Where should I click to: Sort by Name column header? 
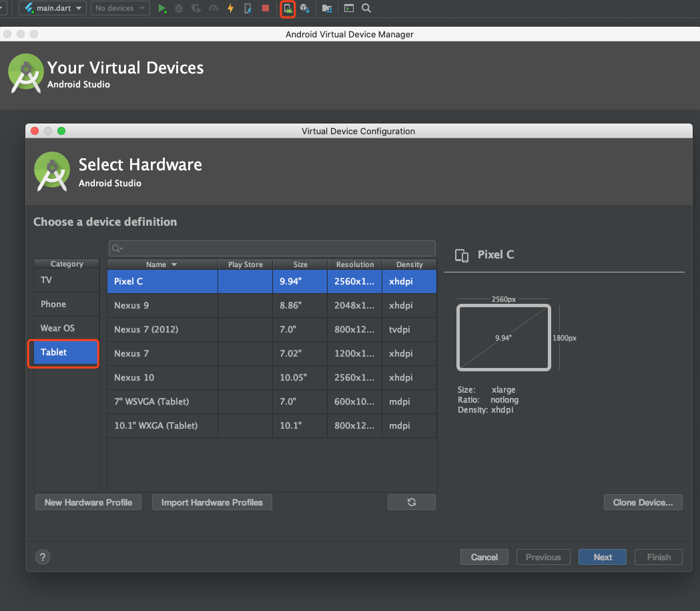(x=163, y=264)
